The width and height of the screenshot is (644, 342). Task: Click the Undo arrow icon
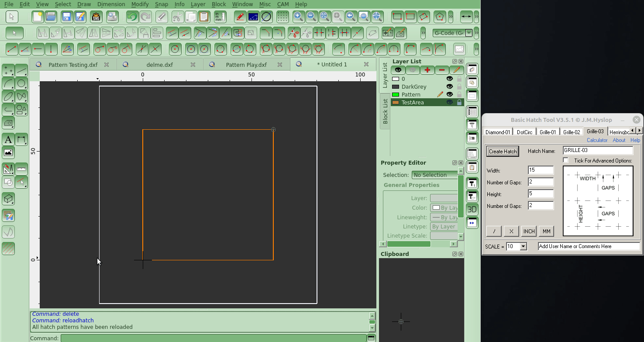click(132, 17)
